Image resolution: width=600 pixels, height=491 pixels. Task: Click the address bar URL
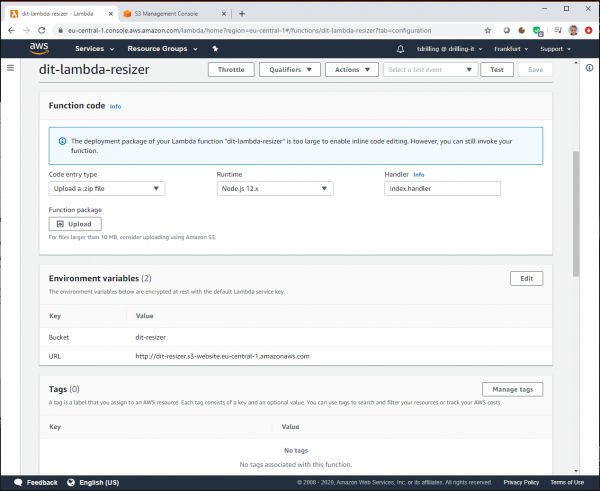pos(249,30)
